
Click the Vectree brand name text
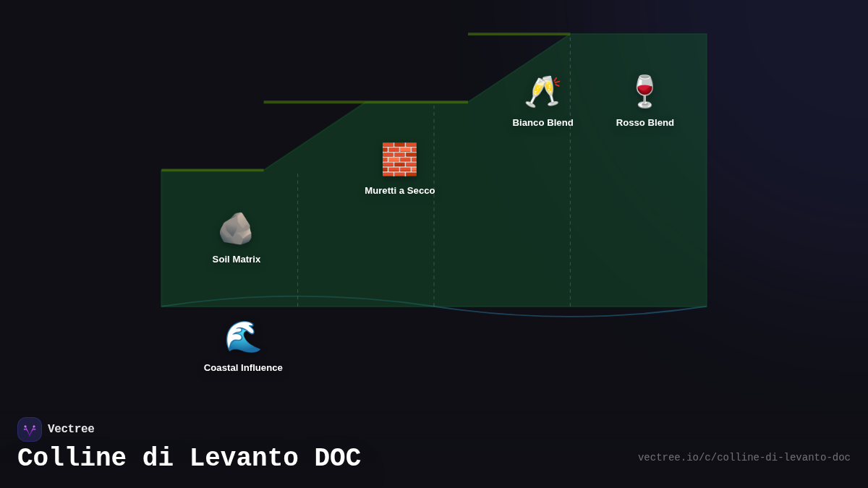[71, 429]
